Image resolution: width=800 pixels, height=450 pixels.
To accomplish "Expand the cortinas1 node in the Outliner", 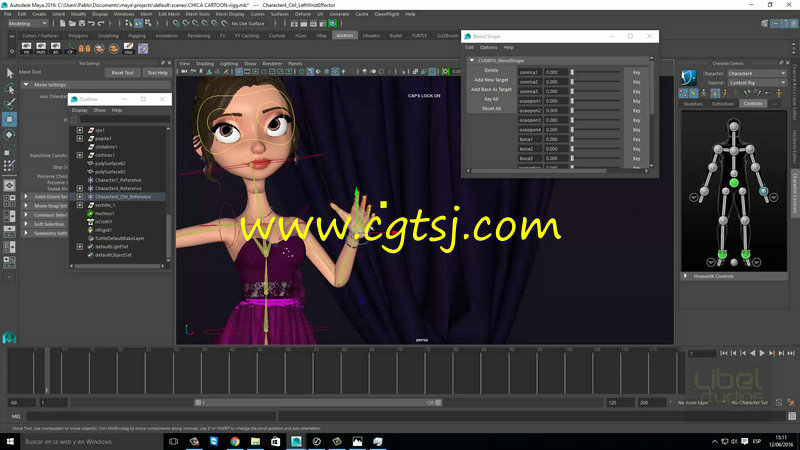I will (80, 155).
